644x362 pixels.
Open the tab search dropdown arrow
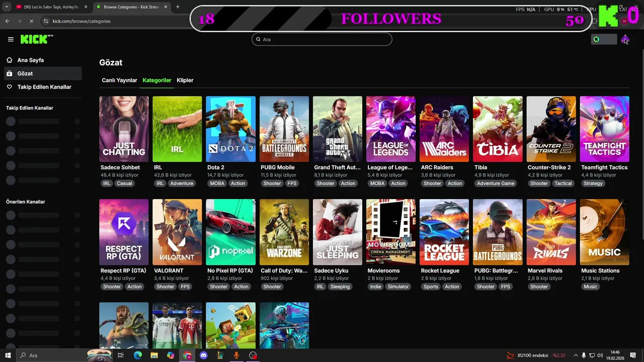click(7, 7)
